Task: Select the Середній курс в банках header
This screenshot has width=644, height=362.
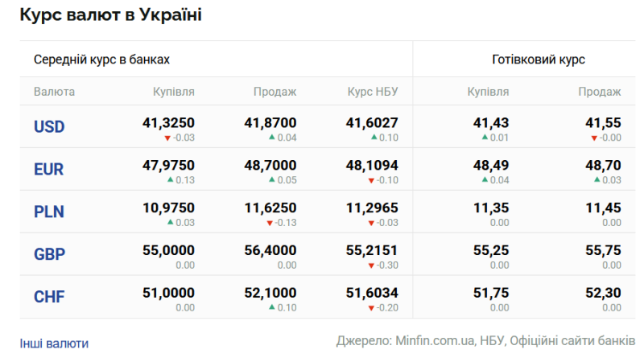Action: 101,60
